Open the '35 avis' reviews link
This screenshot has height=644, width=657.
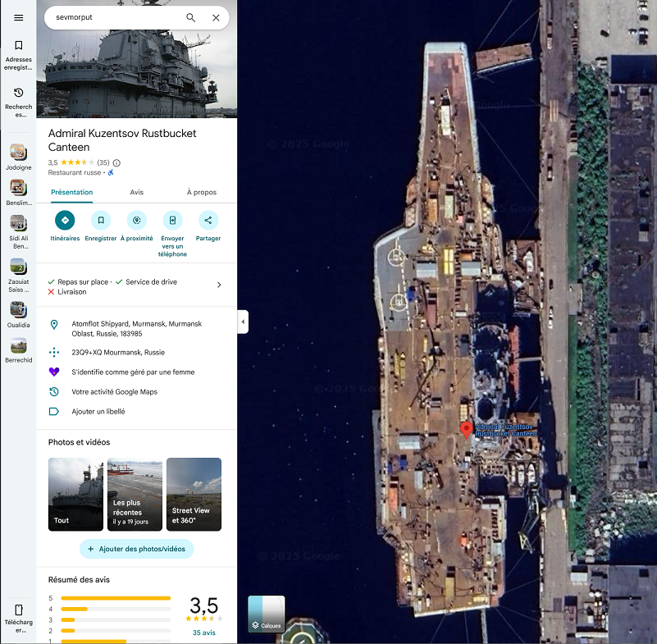click(x=204, y=633)
